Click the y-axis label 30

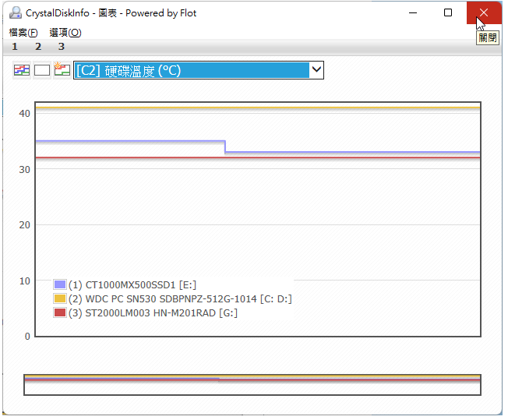click(25, 170)
